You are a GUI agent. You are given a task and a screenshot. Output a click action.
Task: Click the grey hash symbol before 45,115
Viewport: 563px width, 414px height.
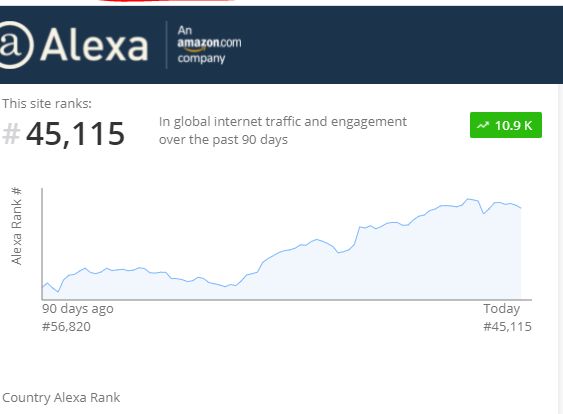point(11,134)
